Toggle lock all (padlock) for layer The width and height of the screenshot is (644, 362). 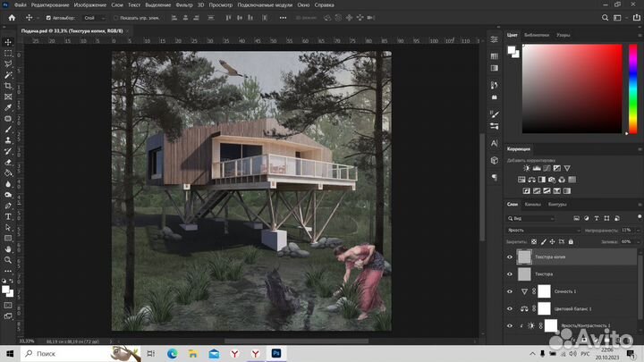click(571, 241)
